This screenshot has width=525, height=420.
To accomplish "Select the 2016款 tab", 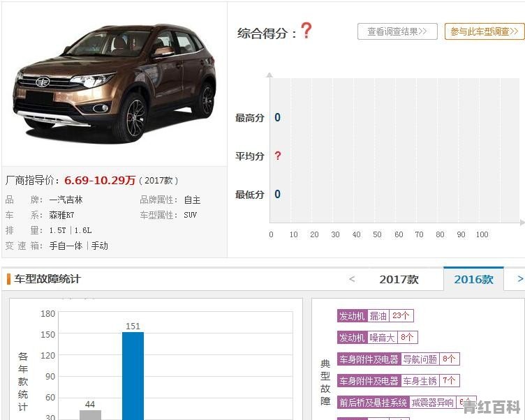I will (473, 279).
